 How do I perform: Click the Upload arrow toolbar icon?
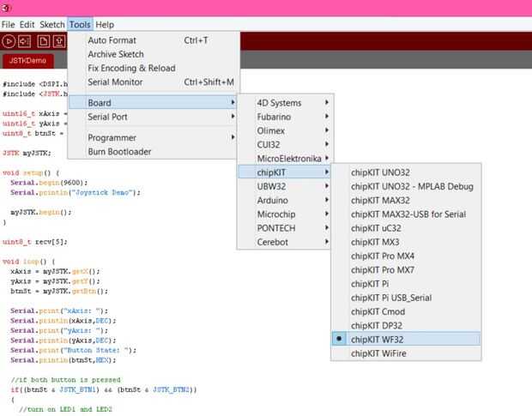24,41
